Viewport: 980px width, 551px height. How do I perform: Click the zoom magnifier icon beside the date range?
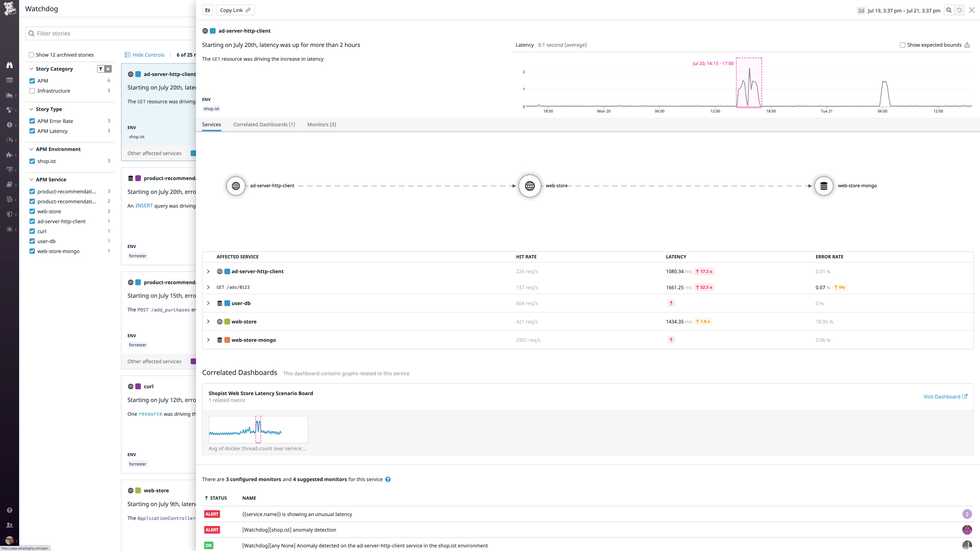[x=949, y=10]
